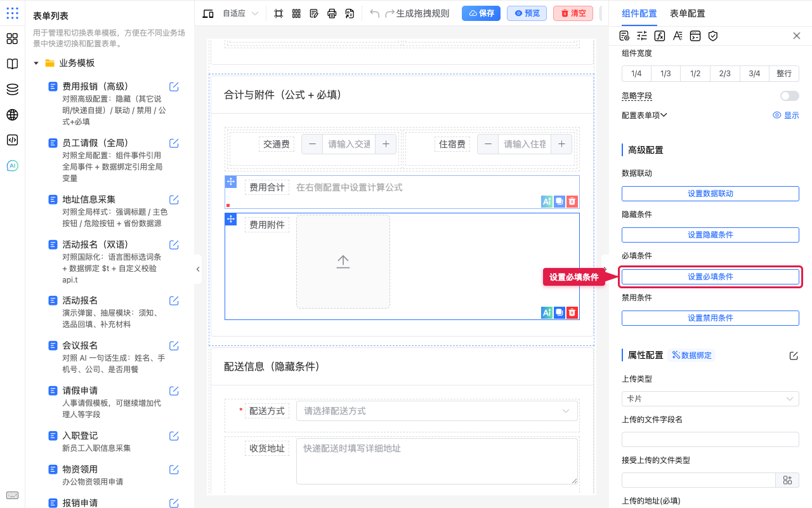
Task: Click 设置数据联动 button
Action: tap(710, 194)
